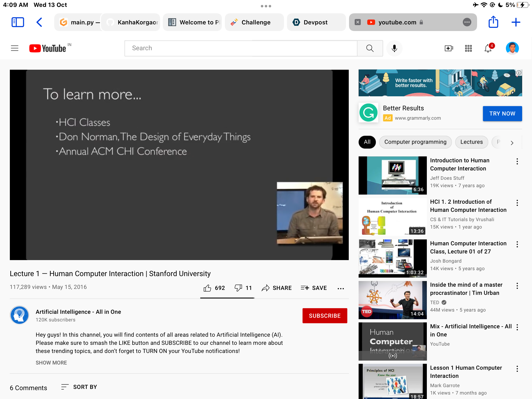Open Safari share sheet icon
The height and width of the screenshot is (399, 532).
coord(493,22)
